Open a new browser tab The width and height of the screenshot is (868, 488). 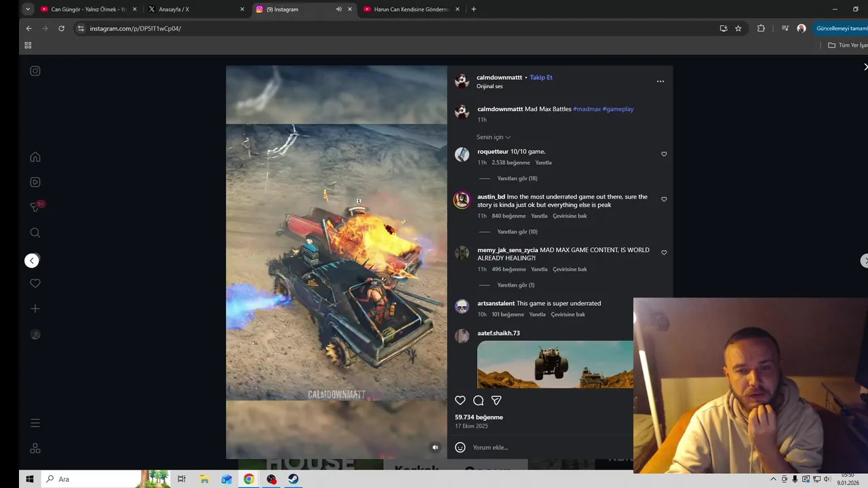tap(473, 9)
